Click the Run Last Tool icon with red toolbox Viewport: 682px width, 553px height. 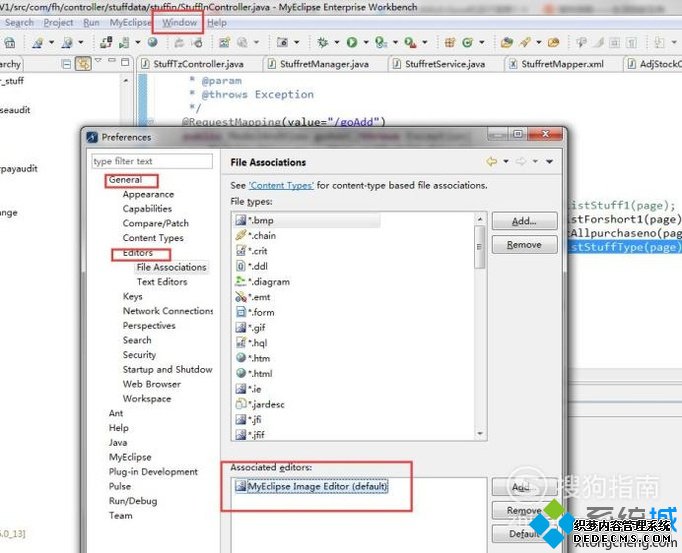pos(409,42)
